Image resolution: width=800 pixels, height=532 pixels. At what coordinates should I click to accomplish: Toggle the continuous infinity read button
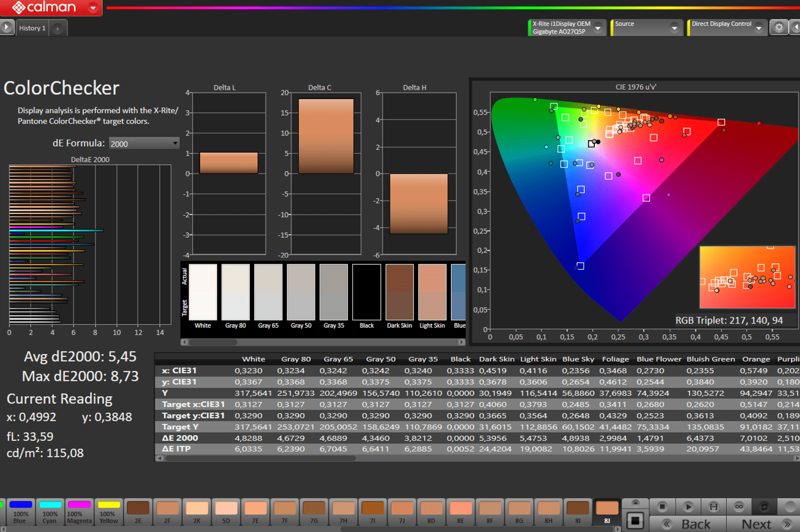point(739,507)
